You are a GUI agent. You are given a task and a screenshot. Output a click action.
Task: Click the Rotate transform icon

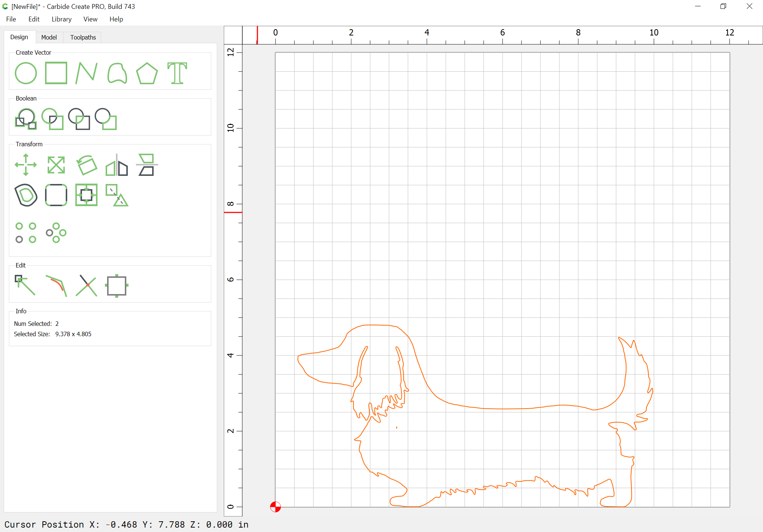86,165
